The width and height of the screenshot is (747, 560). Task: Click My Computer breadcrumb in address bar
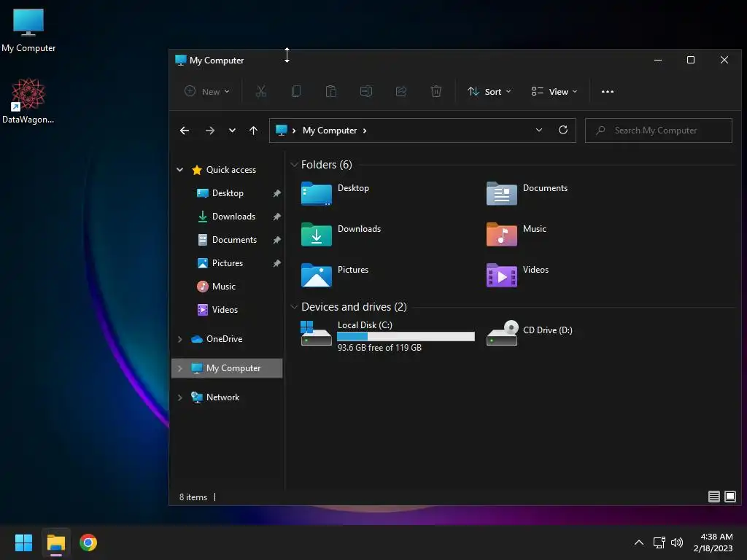pos(330,131)
